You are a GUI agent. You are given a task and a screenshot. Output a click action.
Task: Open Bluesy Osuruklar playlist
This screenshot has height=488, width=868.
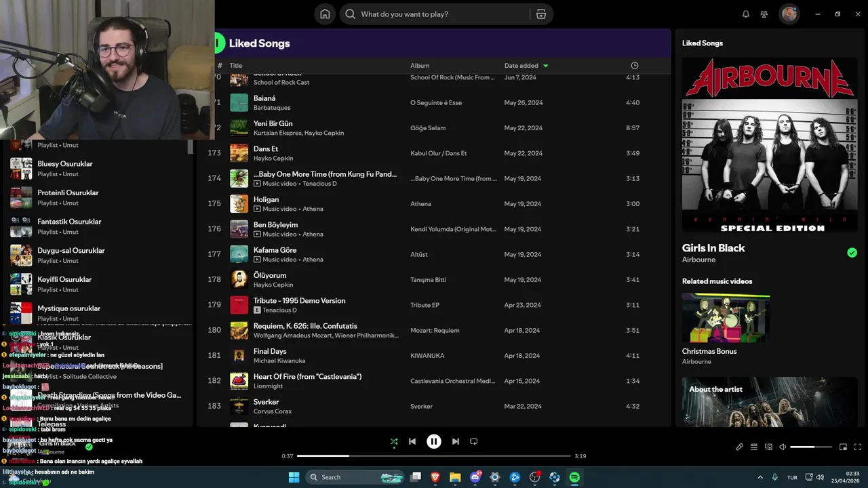pyautogui.click(x=98, y=169)
